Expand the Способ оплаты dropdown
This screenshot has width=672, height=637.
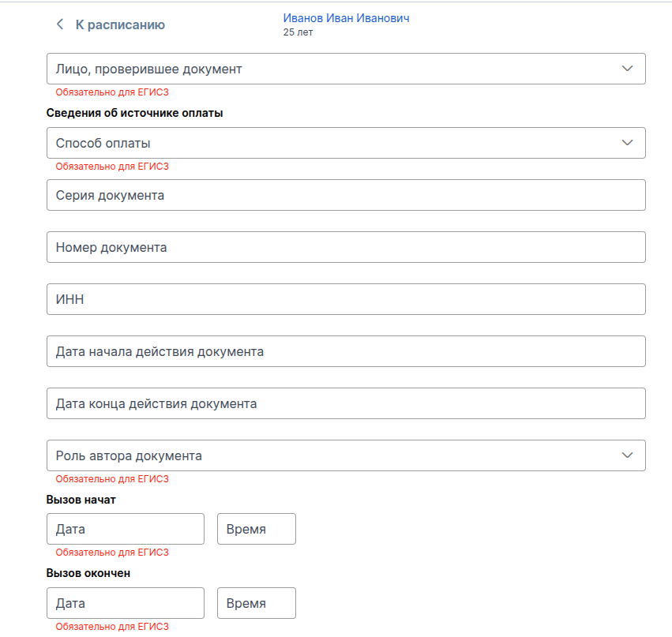pos(332,143)
